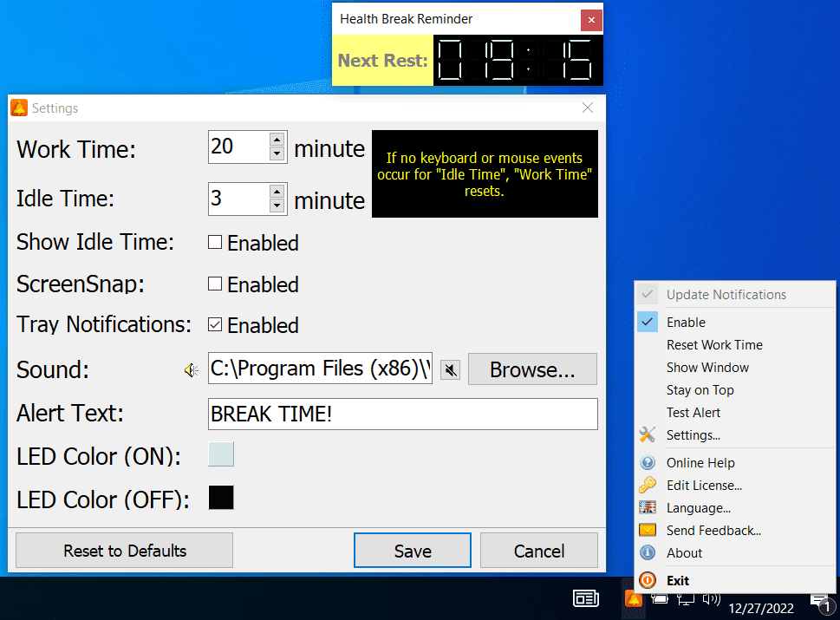The width and height of the screenshot is (840, 620).
Task: Enable Show Idle Time checkbox
Action: coord(215,242)
